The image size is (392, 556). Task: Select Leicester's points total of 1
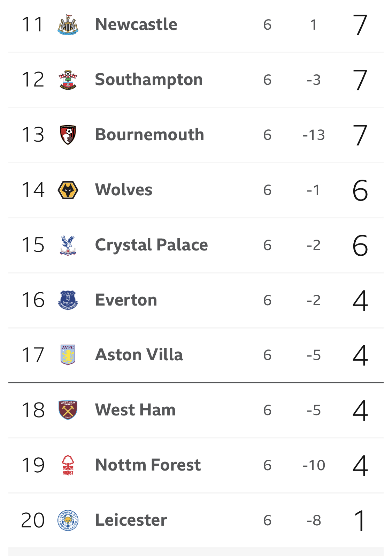pyautogui.click(x=360, y=520)
